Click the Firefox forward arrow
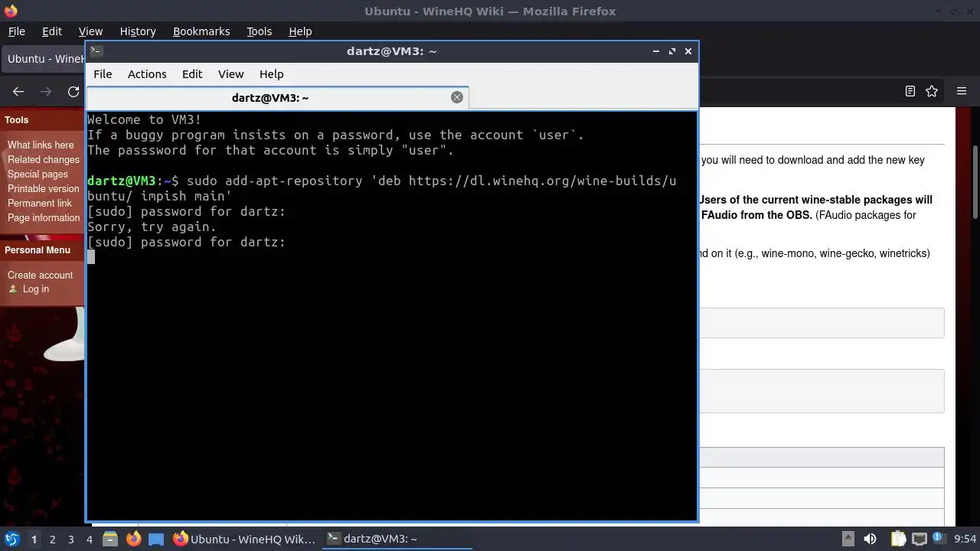Image resolution: width=980 pixels, height=551 pixels. (x=46, y=91)
